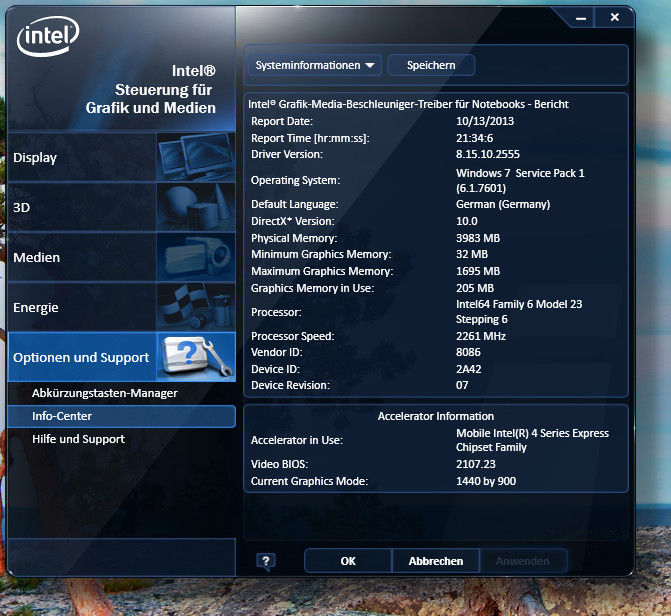Screen dimensions: 671x616
Task: Click Maximum Graphics Memory value 1695 MB
Action: coord(478,271)
